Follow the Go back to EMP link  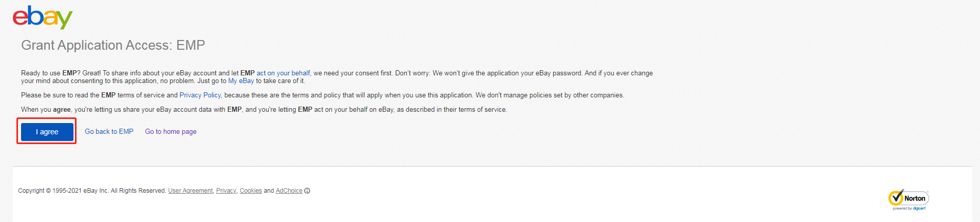click(109, 132)
